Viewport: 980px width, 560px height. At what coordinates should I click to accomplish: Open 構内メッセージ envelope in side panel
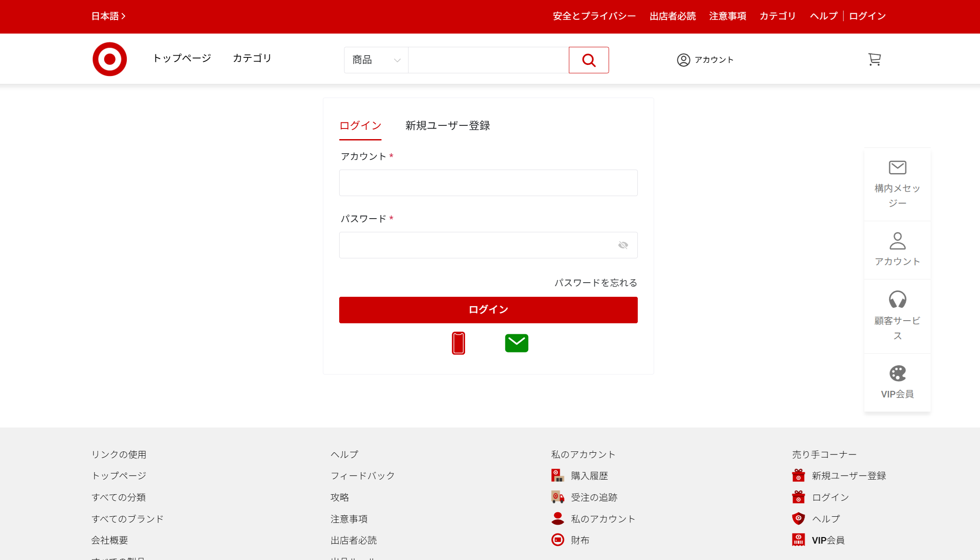pos(897,168)
